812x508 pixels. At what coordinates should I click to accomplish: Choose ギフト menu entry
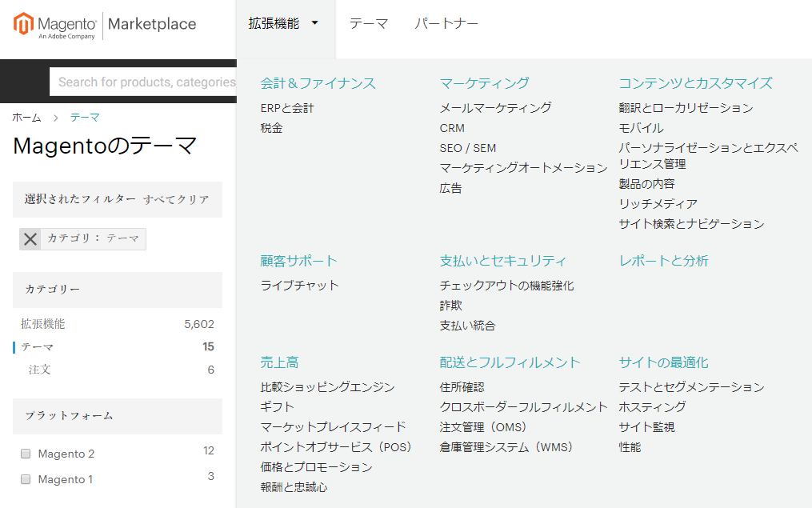(x=277, y=407)
